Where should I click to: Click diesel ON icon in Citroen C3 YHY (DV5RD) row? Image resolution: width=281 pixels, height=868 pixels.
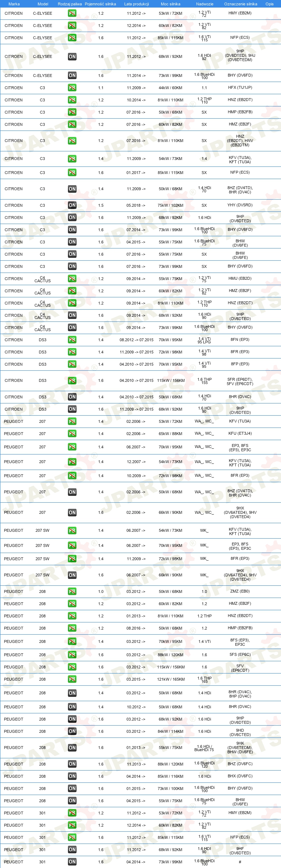point(72,205)
